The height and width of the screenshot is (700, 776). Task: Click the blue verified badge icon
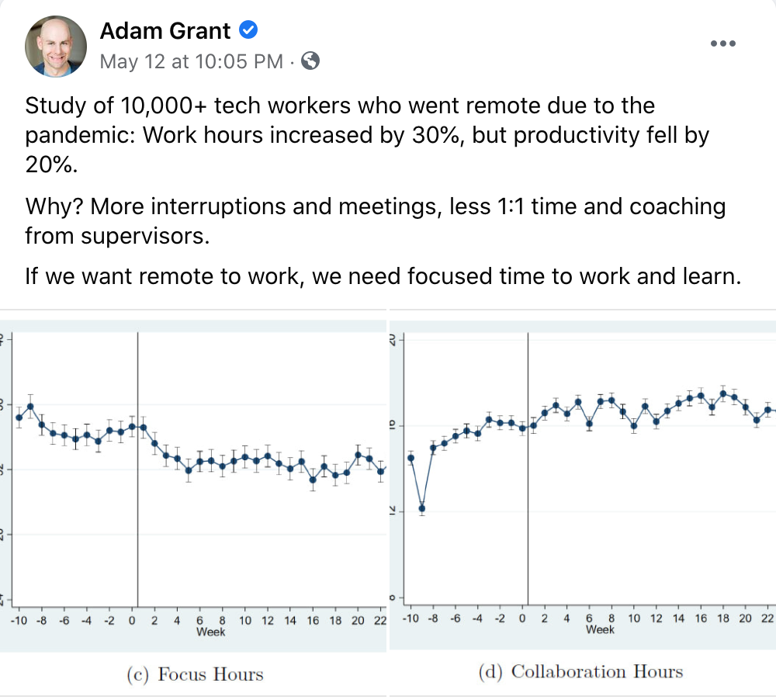[x=248, y=30]
